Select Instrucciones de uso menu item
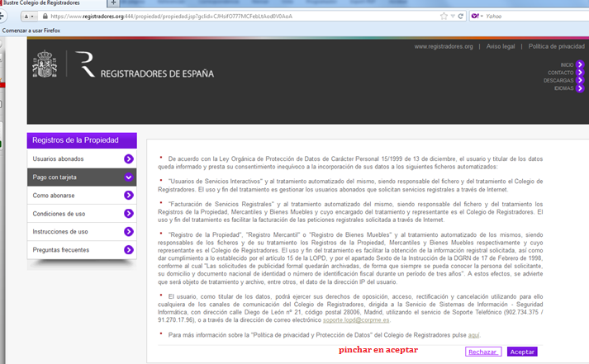589x364 pixels. [60, 232]
